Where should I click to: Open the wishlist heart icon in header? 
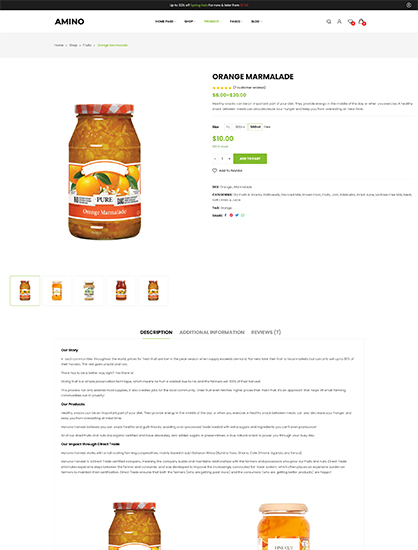click(x=350, y=22)
